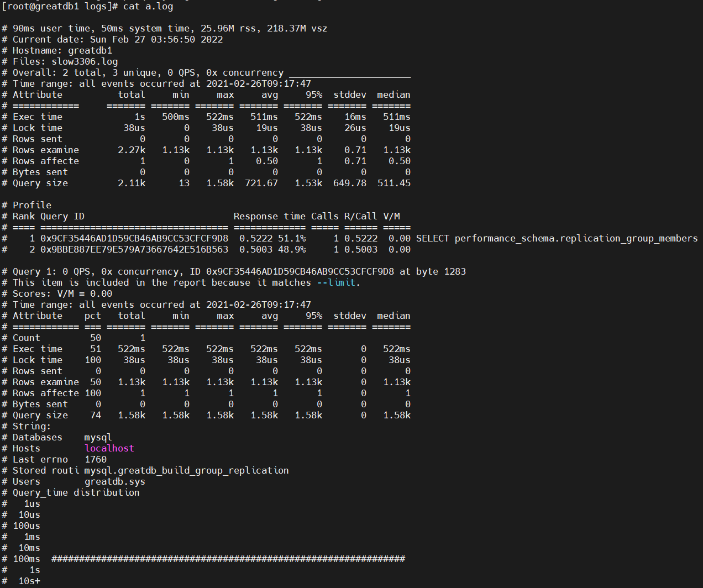Viewport: 703px width, 588px height.
Task: Click the 'mysql' Databases value
Action: [98, 437]
